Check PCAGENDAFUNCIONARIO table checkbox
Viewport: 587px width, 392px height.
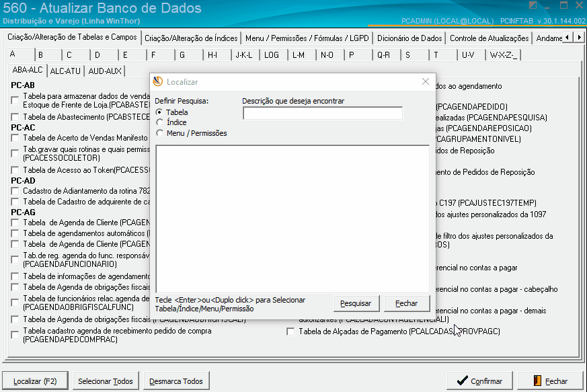[x=15, y=260]
